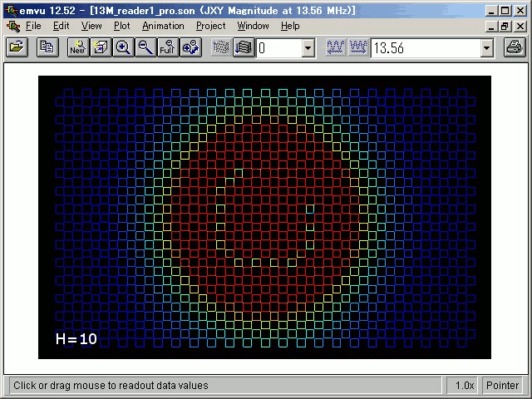Open the Help menu
The width and height of the screenshot is (532, 399).
click(290, 26)
